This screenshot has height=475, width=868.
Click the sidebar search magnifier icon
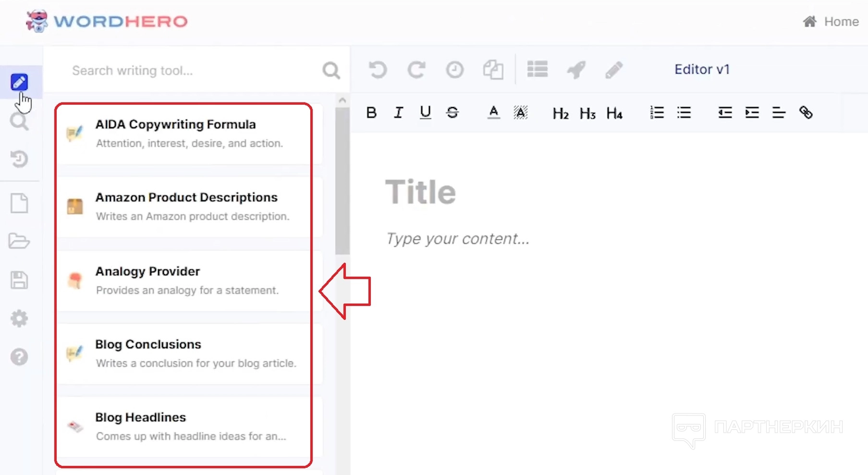(x=19, y=122)
